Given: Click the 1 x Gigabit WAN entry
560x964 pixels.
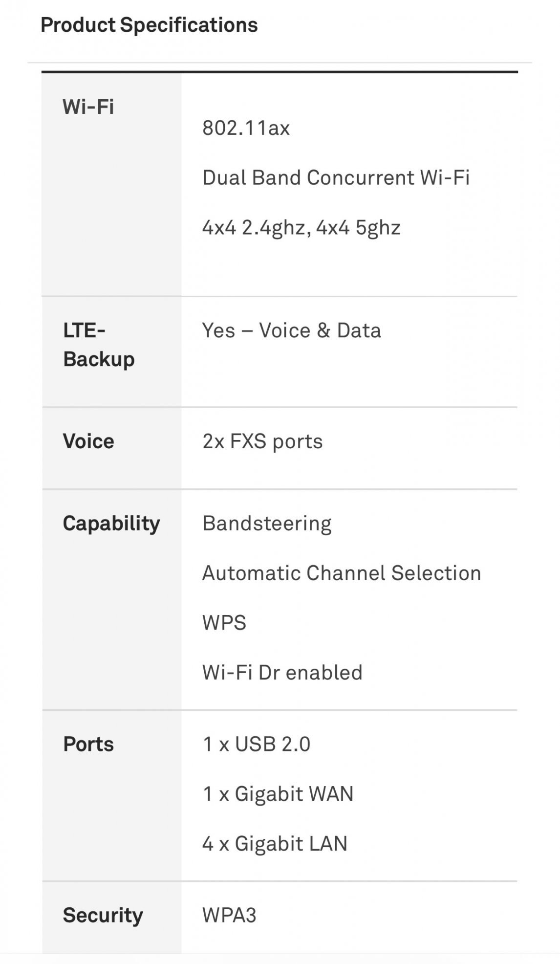Looking at the screenshot, I should tap(278, 794).
